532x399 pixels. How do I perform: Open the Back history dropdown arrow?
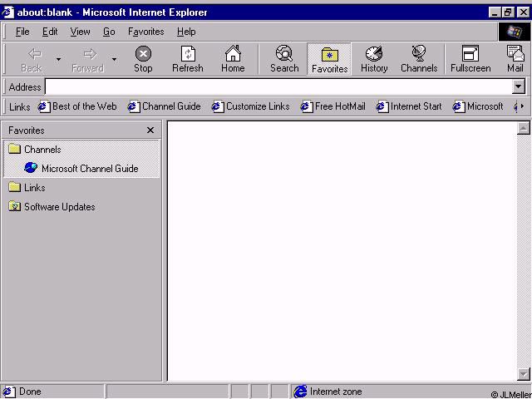point(58,60)
